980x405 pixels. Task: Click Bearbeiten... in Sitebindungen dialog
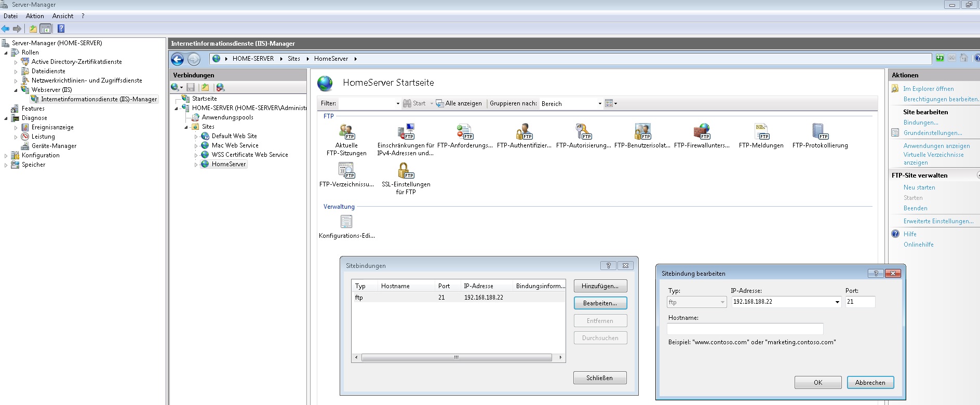600,303
